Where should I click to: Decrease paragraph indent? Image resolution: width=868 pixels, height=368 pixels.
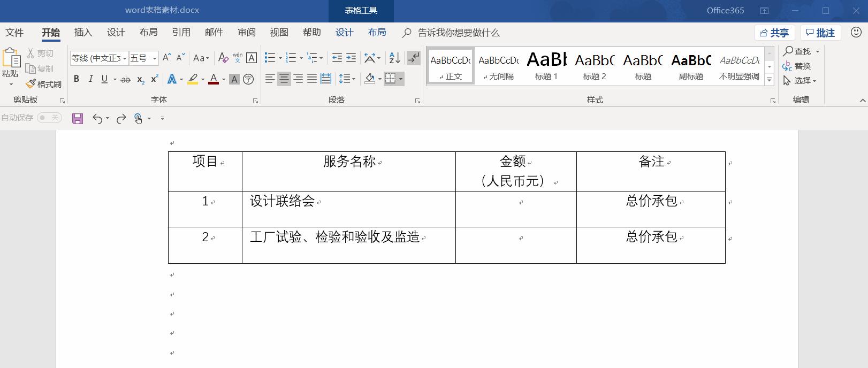[337, 58]
